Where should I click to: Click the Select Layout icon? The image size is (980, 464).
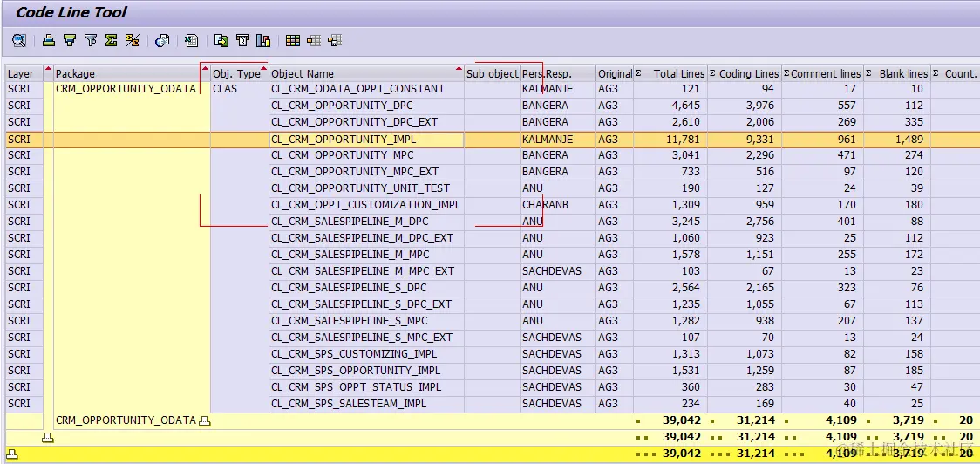[314, 41]
